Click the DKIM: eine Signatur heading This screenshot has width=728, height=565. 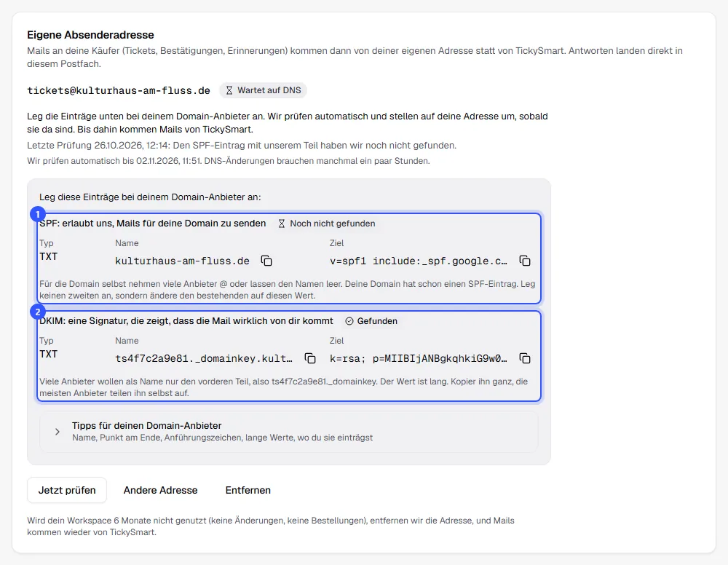point(186,321)
